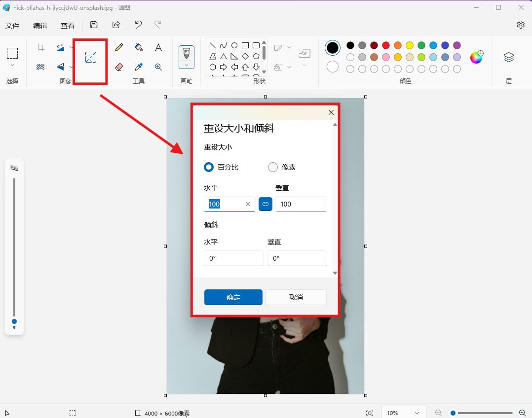
Task: Select the Brush tool
Action: coord(186,53)
